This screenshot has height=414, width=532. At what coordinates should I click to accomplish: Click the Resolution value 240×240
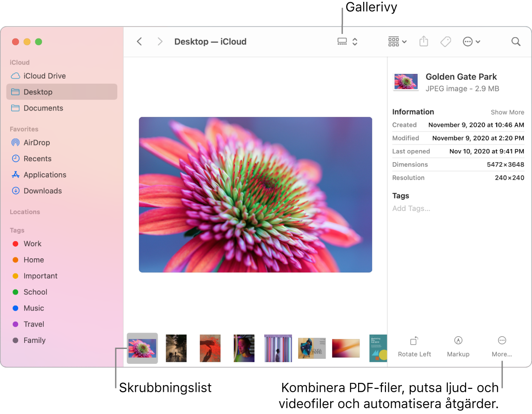[509, 177]
